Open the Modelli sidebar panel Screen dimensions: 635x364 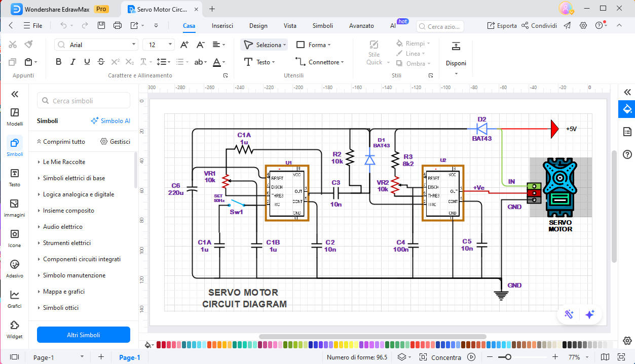point(15,116)
